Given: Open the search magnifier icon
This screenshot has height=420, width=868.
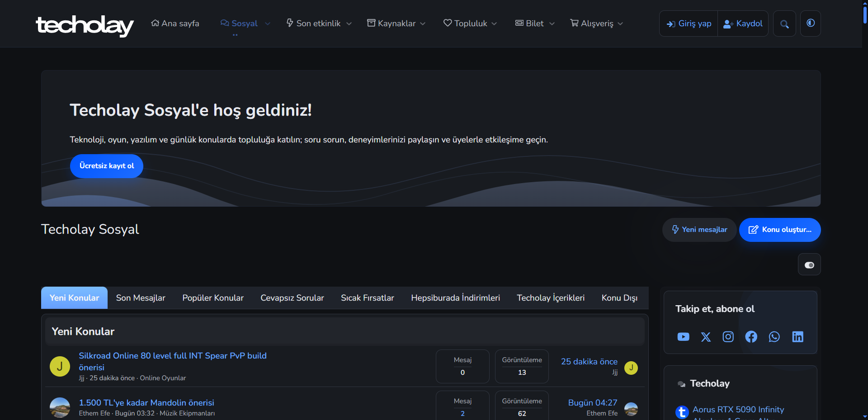Looking at the screenshot, I should click(x=784, y=24).
